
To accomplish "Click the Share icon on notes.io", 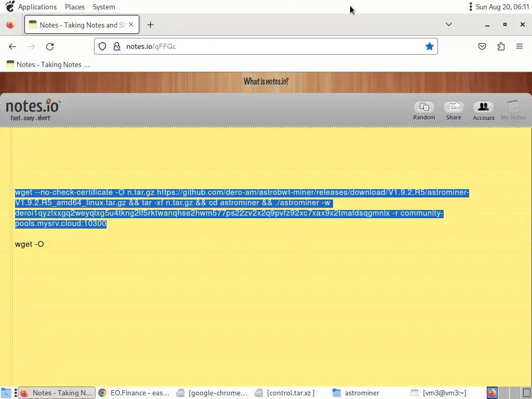I will [x=454, y=111].
